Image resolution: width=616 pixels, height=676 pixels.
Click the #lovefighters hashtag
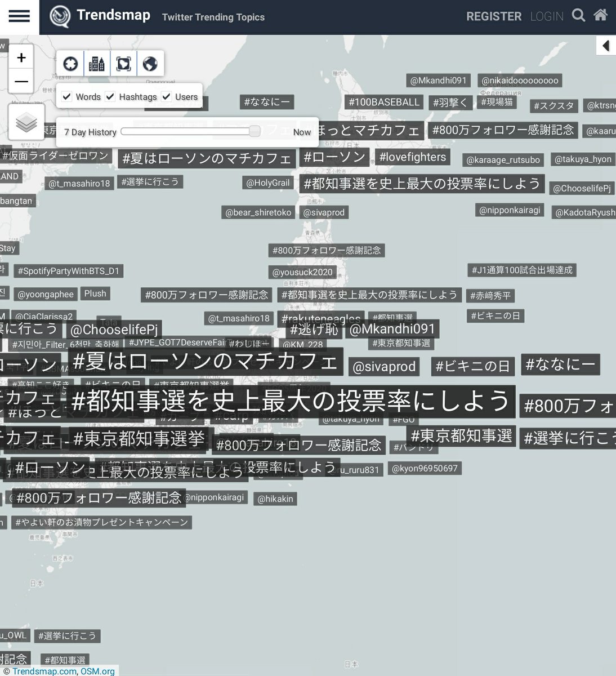pyautogui.click(x=413, y=157)
